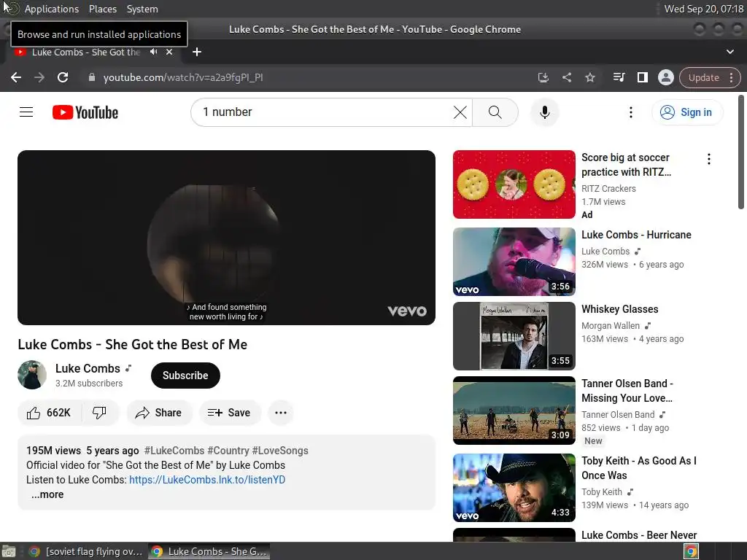View site info padlock icon

92,77
